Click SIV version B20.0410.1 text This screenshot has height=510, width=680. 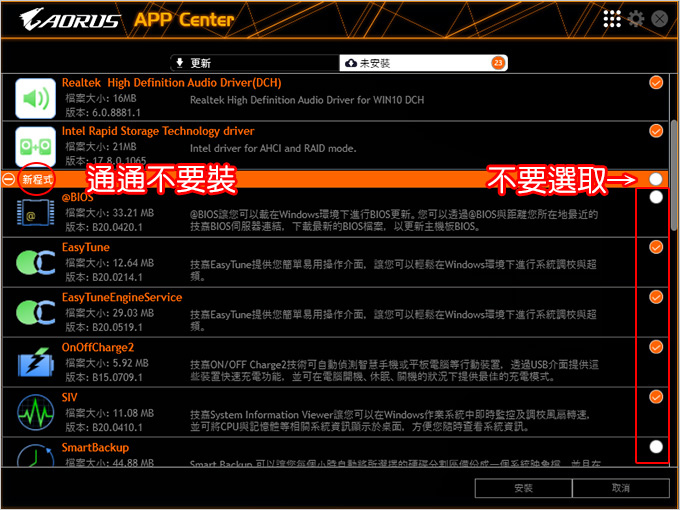pyautogui.click(x=104, y=428)
